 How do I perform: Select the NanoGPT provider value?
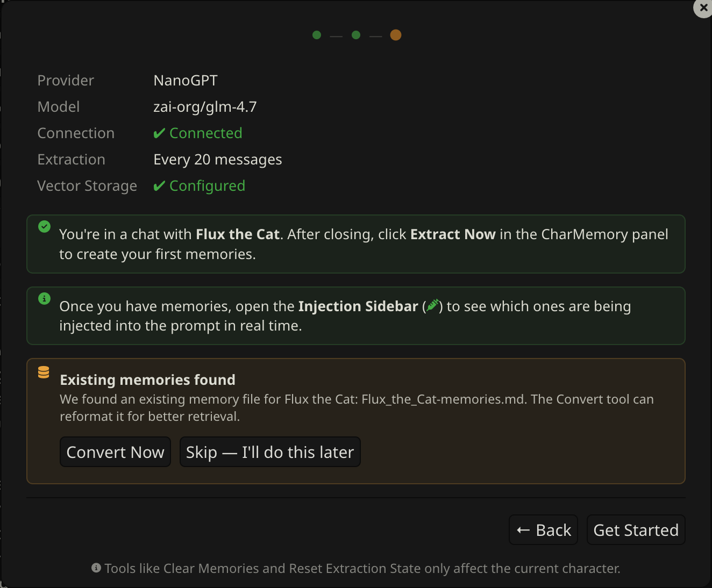[186, 81]
